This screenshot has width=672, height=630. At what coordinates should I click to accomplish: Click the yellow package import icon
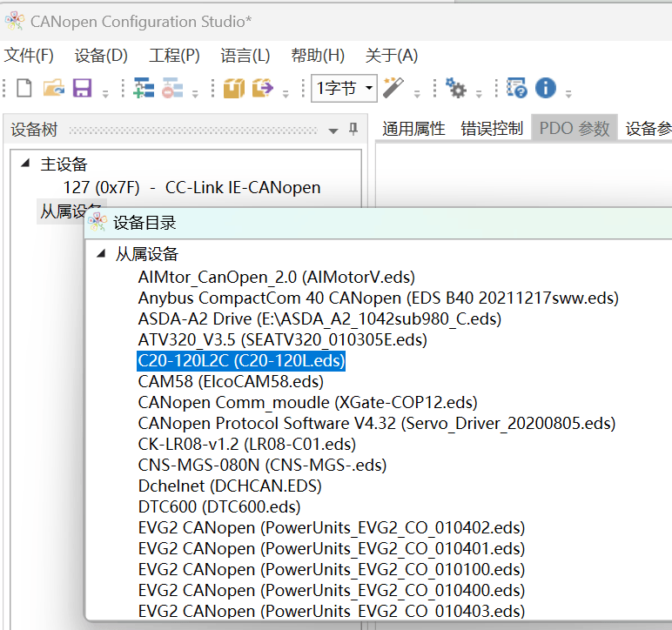pyautogui.click(x=234, y=88)
